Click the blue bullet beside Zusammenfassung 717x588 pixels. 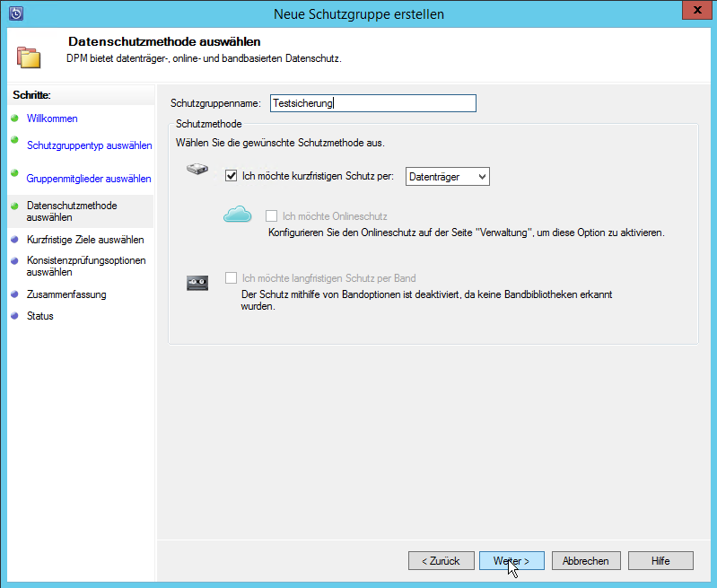(x=14, y=294)
